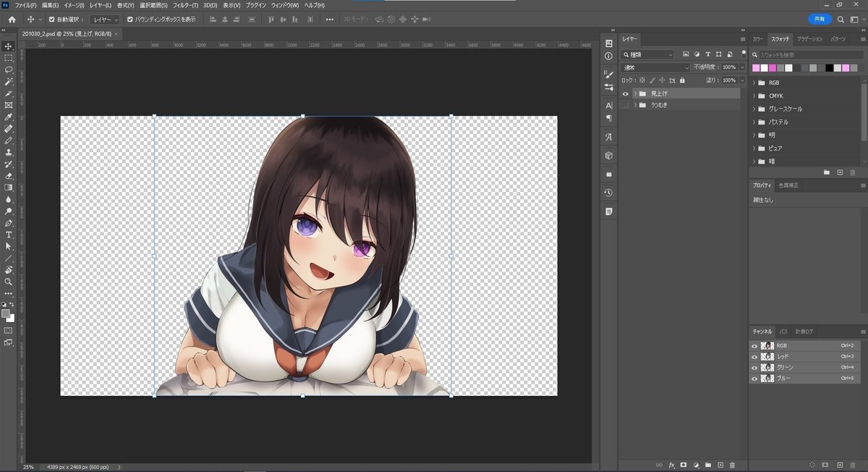Open the 通常 blend mode dropdown

click(656, 67)
